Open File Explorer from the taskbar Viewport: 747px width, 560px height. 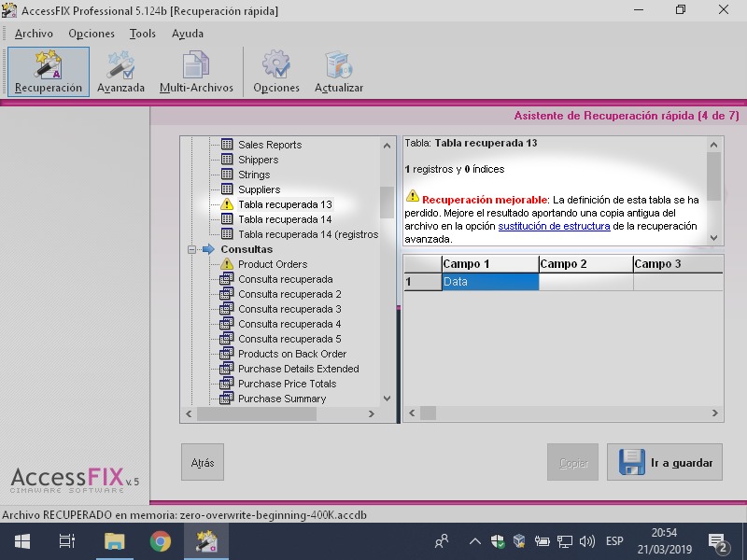(x=114, y=541)
